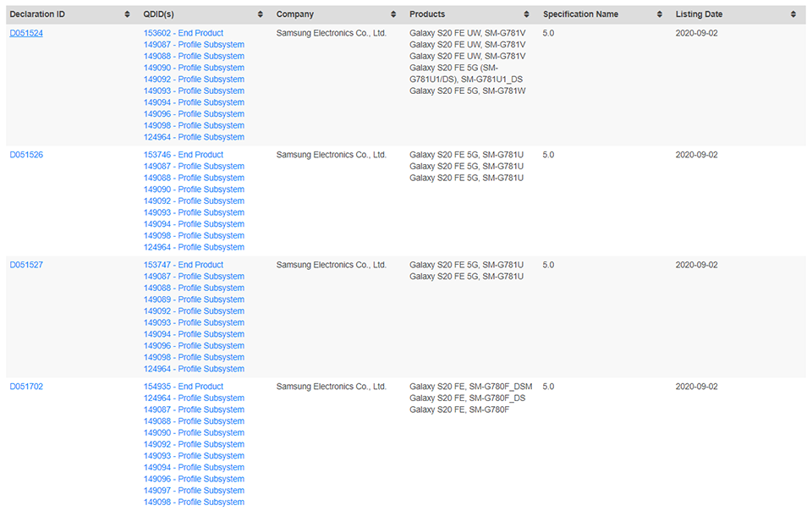Image resolution: width=812 pixels, height=511 pixels.
Task: Open 149087 Profile Subsystem in D051524 row
Action: (194, 45)
